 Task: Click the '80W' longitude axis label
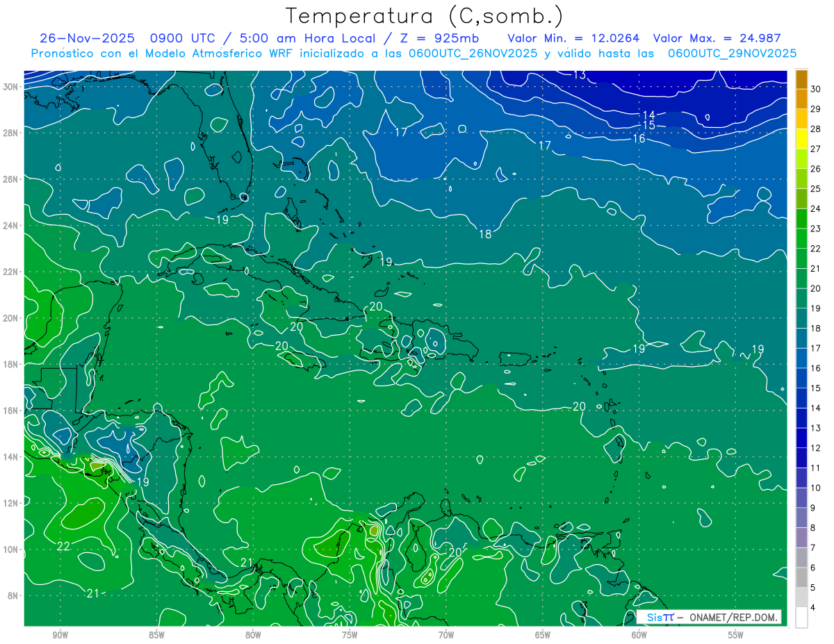(253, 636)
